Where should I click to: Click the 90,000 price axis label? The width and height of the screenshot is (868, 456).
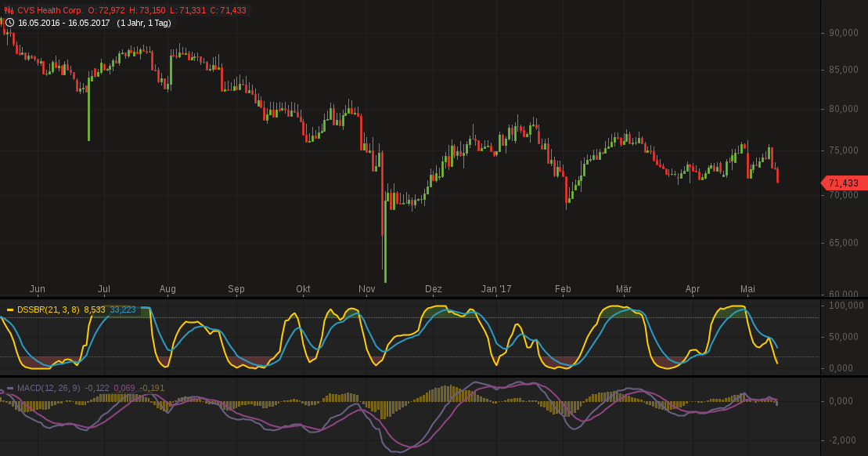point(843,33)
